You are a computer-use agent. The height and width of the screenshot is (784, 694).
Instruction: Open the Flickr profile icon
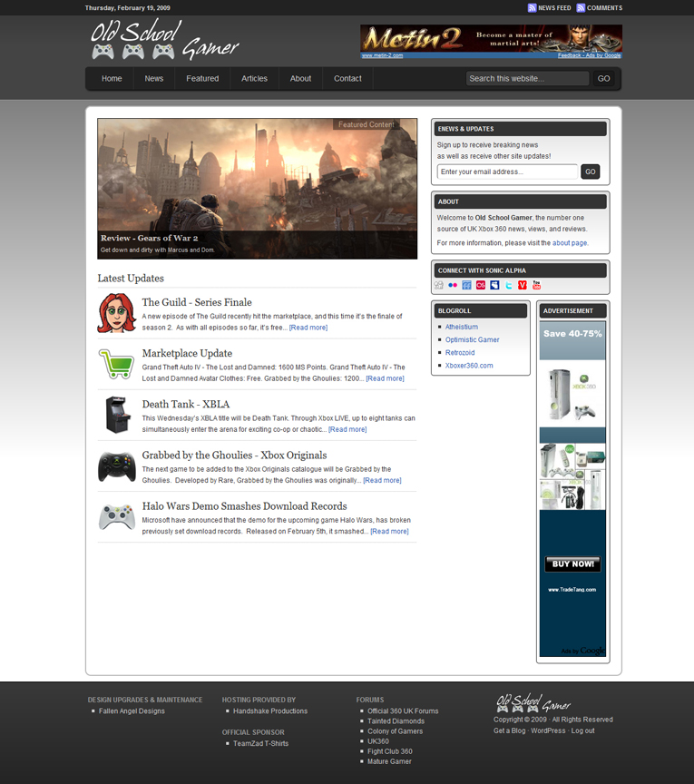point(453,285)
